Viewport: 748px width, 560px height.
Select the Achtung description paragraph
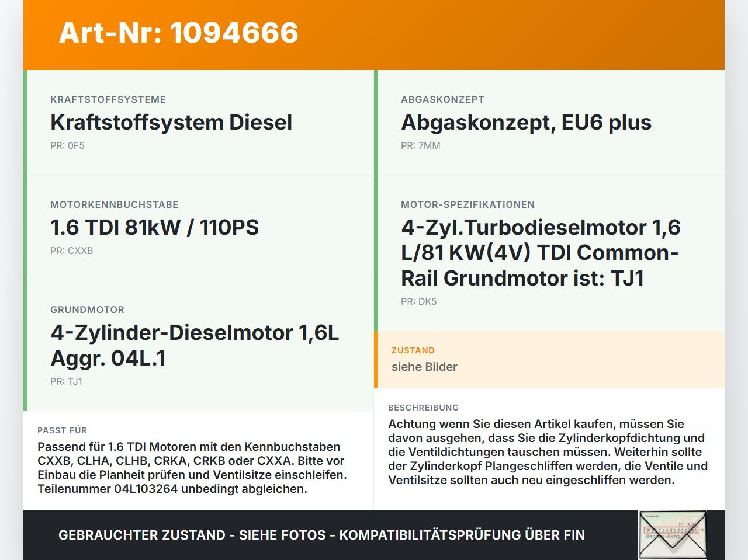(548, 452)
